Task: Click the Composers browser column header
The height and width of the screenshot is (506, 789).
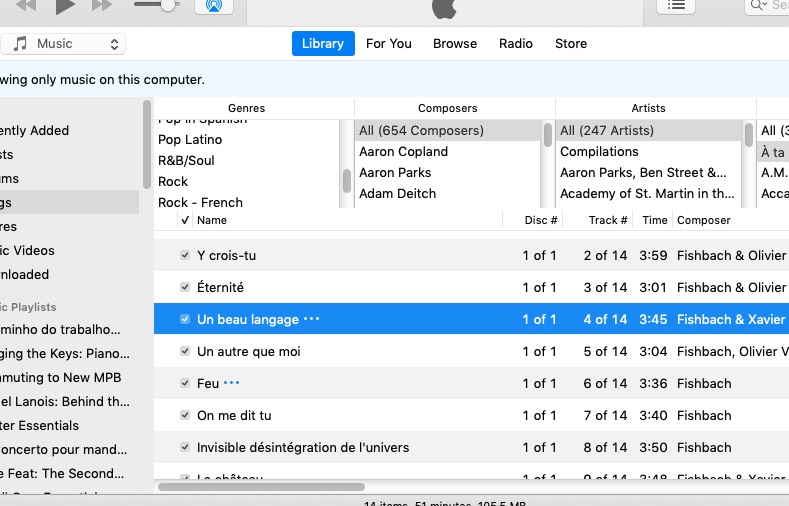Action: coord(447,108)
